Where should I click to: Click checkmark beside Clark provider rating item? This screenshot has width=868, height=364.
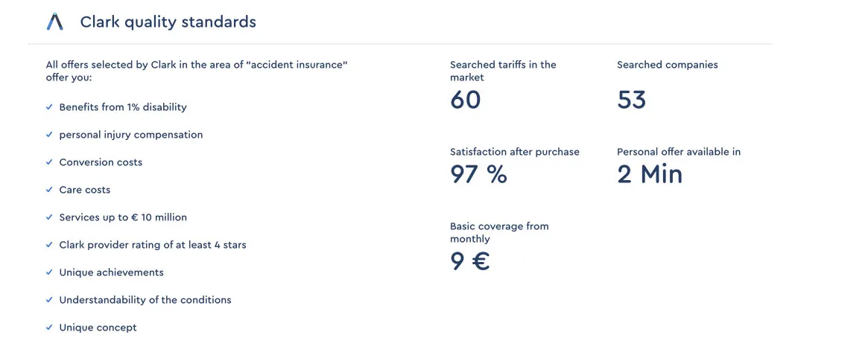49,245
